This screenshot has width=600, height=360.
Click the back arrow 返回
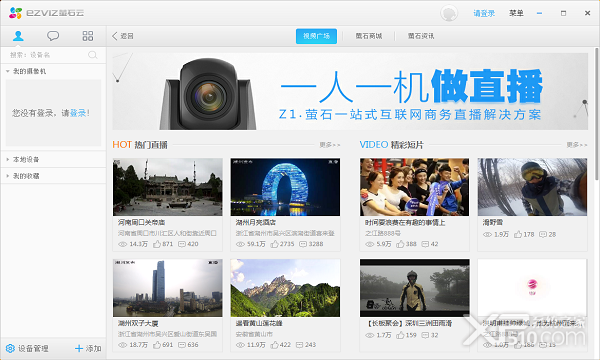(x=122, y=36)
